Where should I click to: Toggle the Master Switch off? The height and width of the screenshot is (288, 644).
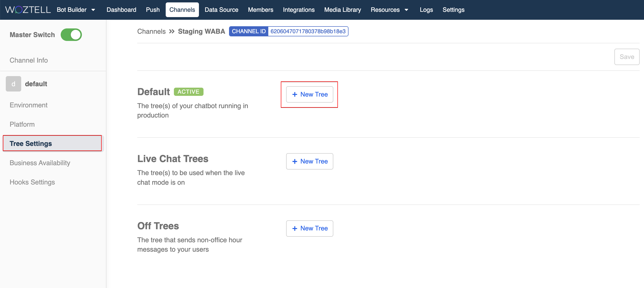(x=71, y=35)
